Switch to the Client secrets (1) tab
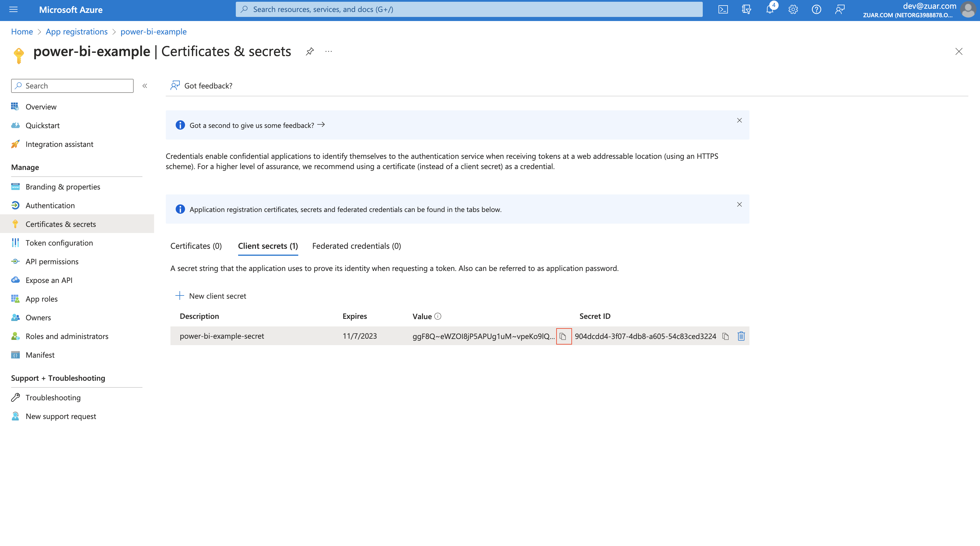This screenshot has width=980, height=546. 268,246
